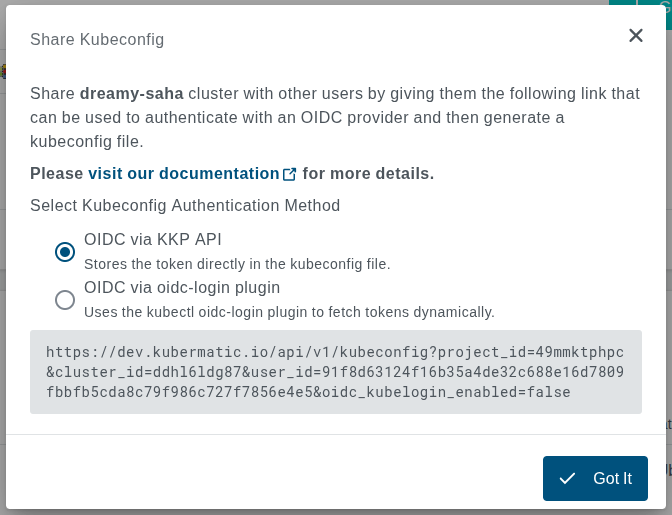Image resolution: width=672 pixels, height=515 pixels.
Task: Click the external link icon beside documentation
Action: [290, 174]
